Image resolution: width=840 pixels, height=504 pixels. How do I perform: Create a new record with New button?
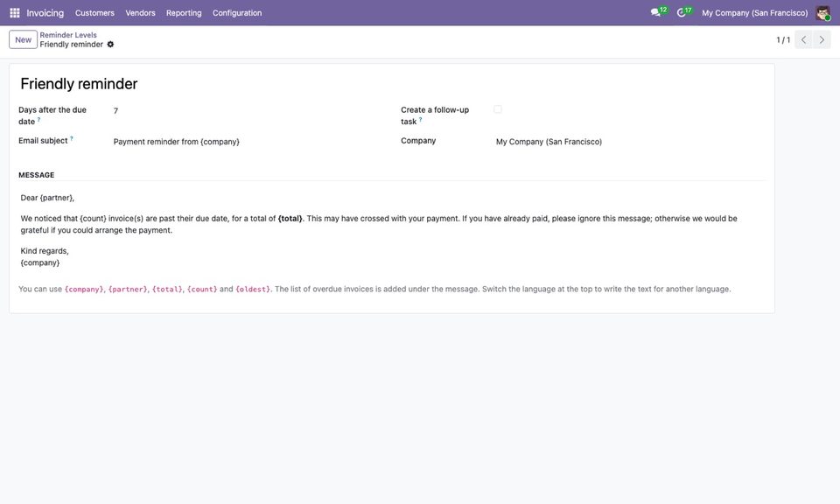point(23,39)
